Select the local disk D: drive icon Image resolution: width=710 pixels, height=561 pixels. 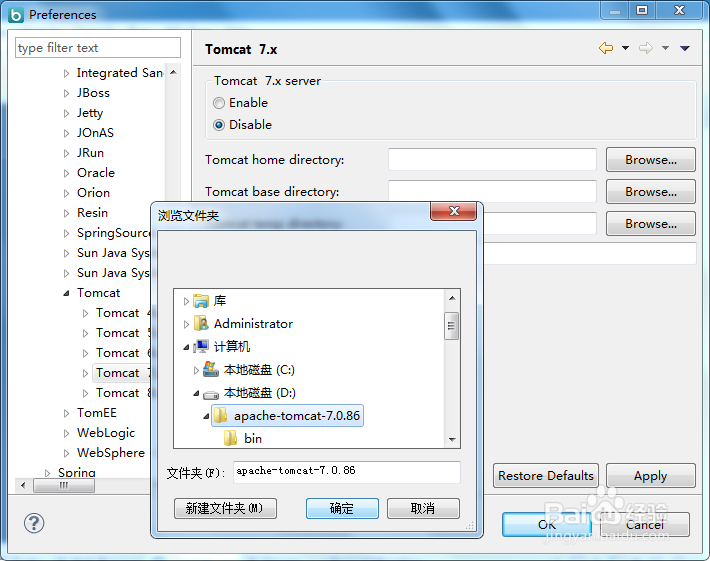pyautogui.click(x=211, y=394)
